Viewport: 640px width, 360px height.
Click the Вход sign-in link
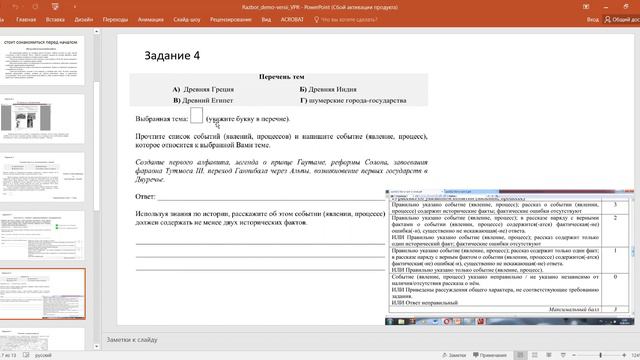coord(593,20)
